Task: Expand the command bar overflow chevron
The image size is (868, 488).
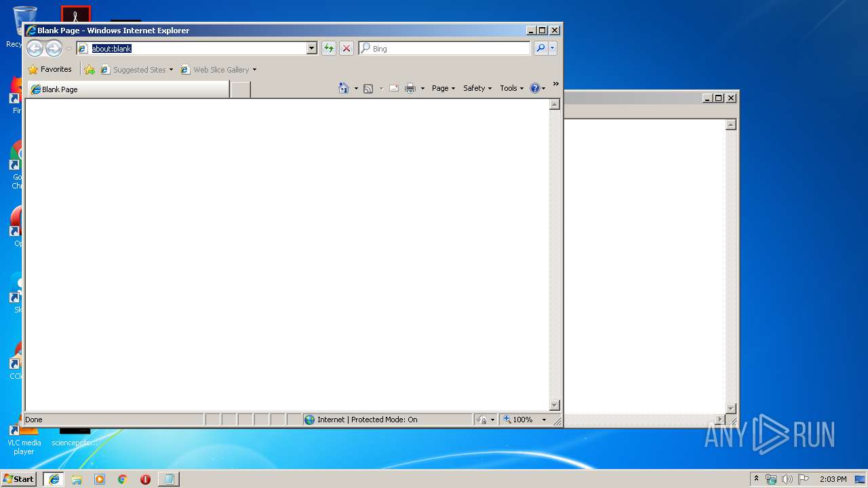Action: coord(555,84)
